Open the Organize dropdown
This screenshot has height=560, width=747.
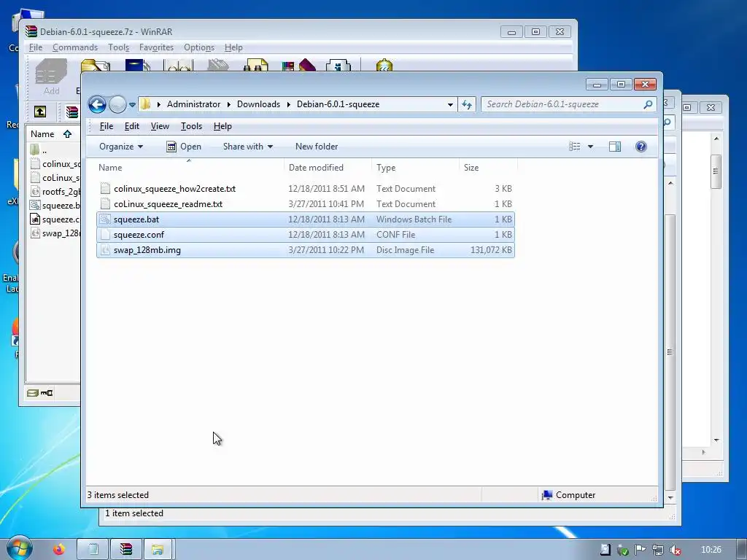tap(121, 146)
